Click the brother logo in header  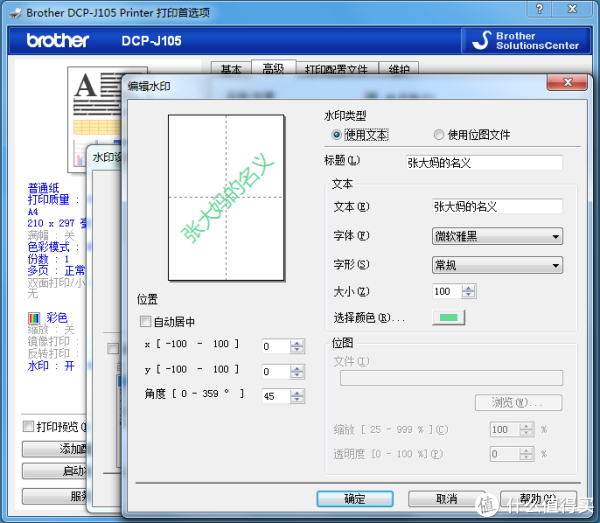click(58, 40)
